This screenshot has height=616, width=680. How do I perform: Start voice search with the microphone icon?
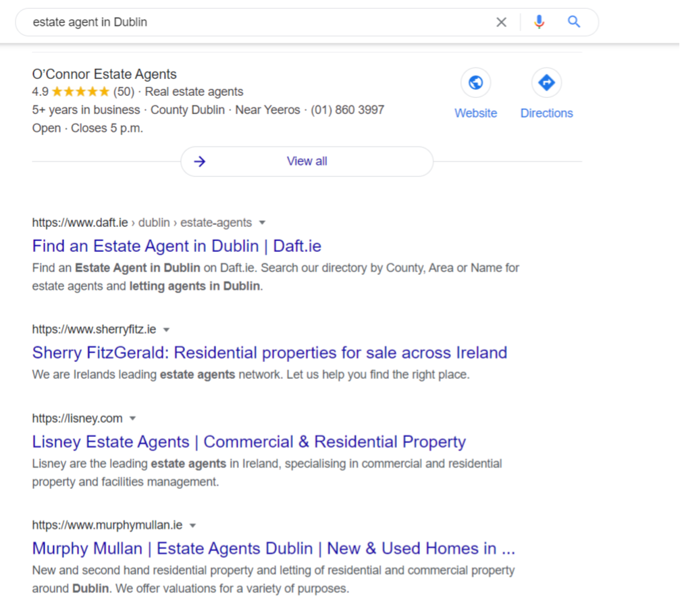click(539, 22)
